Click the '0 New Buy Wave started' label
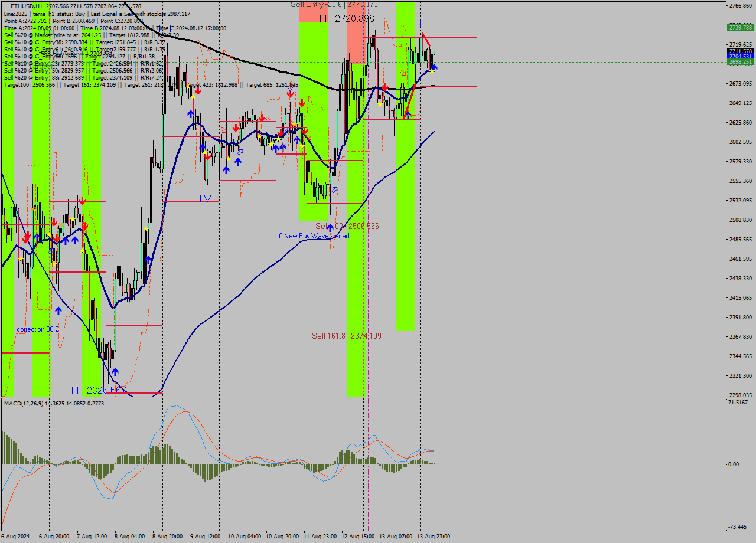The height and width of the screenshot is (543, 756). [315, 235]
